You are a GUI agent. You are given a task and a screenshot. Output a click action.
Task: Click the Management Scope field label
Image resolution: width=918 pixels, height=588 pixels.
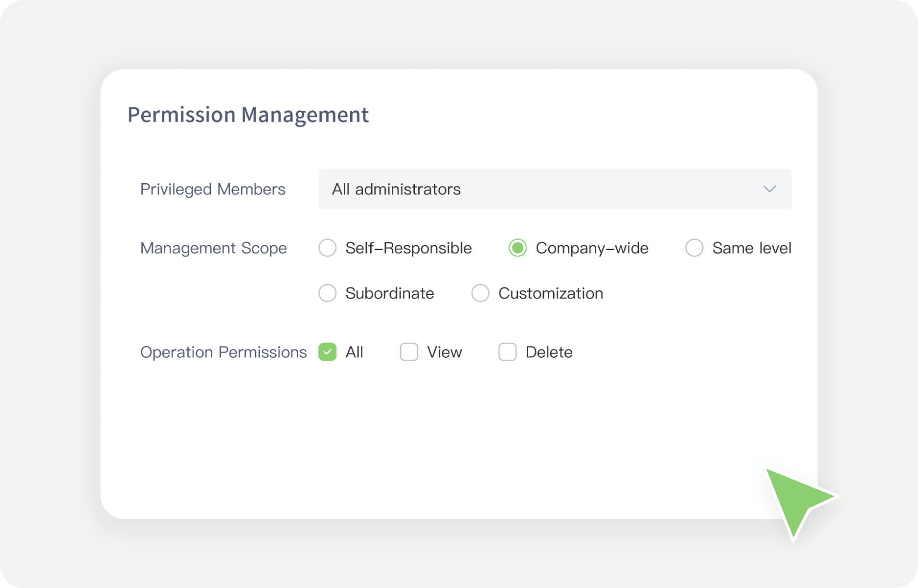pyautogui.click(x=213, y=248)
